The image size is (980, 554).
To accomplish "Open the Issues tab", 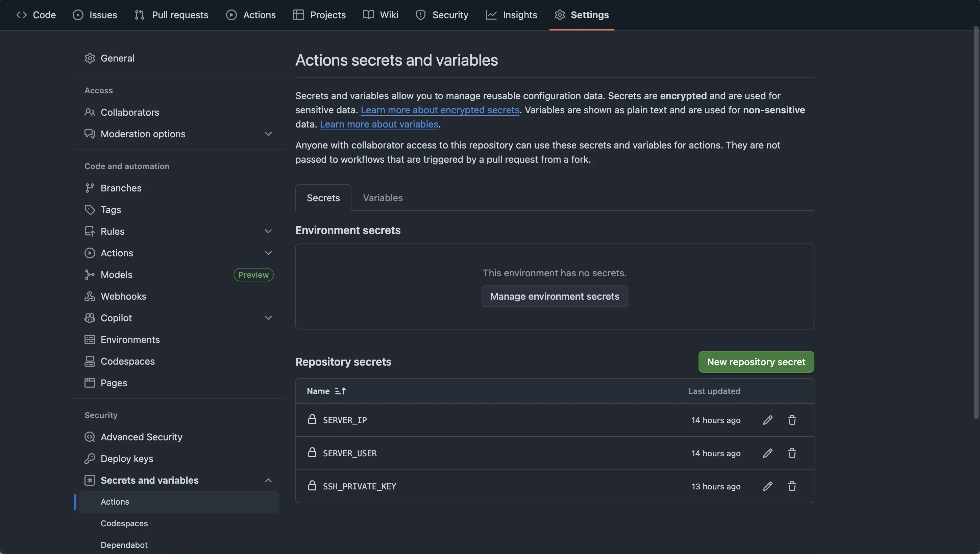I will pos(95,15).
